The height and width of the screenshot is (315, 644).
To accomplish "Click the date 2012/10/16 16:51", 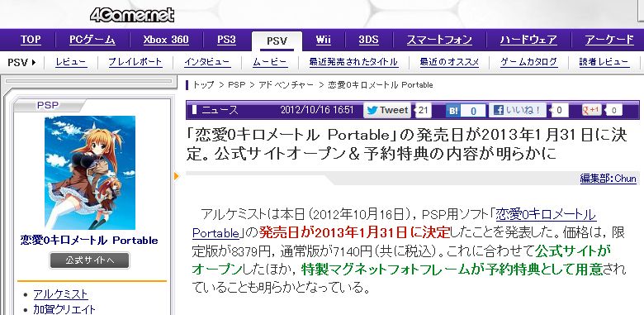I will pyautogui.click(x=317, y=110).
